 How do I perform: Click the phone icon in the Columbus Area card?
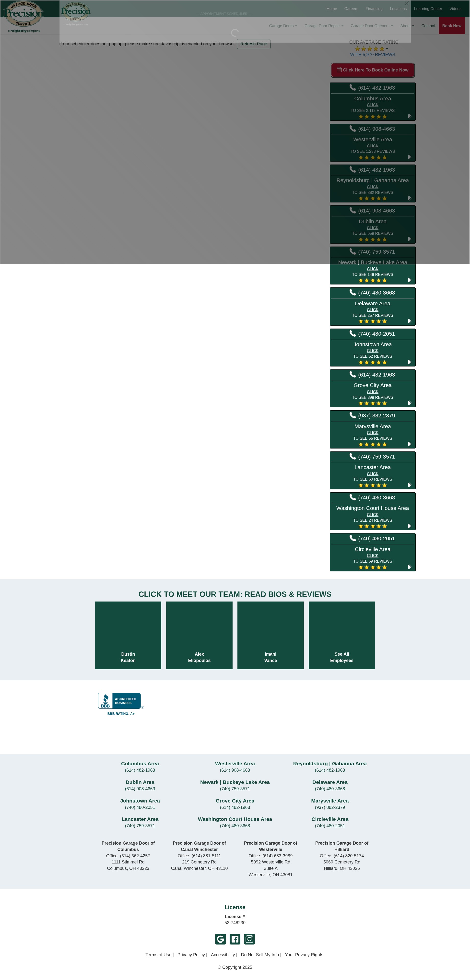coord(353,87)
